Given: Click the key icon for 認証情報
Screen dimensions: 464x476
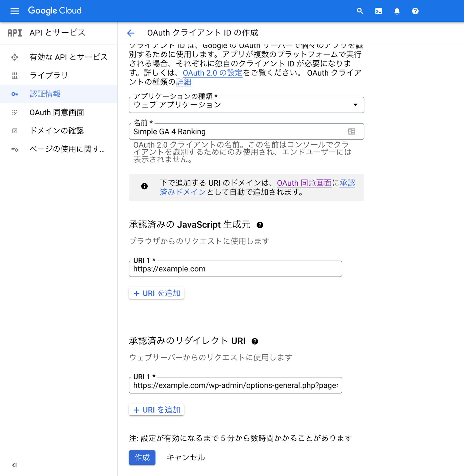Looking at the screenshot, I should pyautogui.click(x=15, y=94).
